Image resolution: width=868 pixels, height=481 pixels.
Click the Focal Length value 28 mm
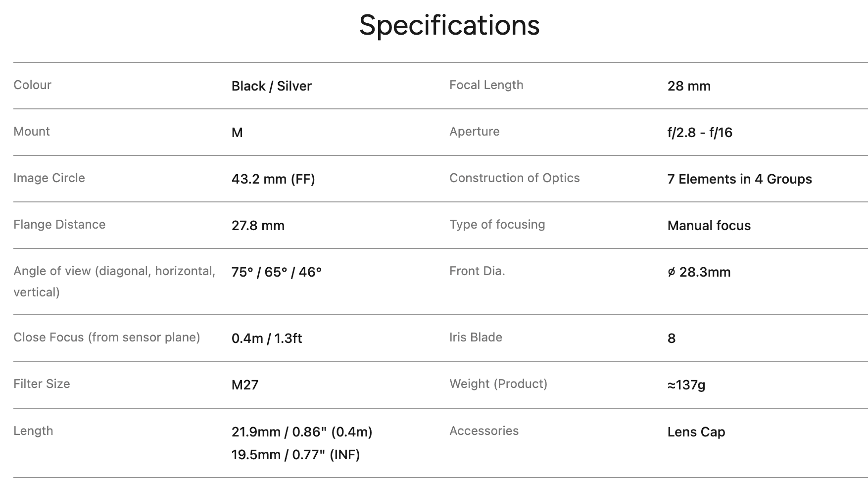coord(688,86)
